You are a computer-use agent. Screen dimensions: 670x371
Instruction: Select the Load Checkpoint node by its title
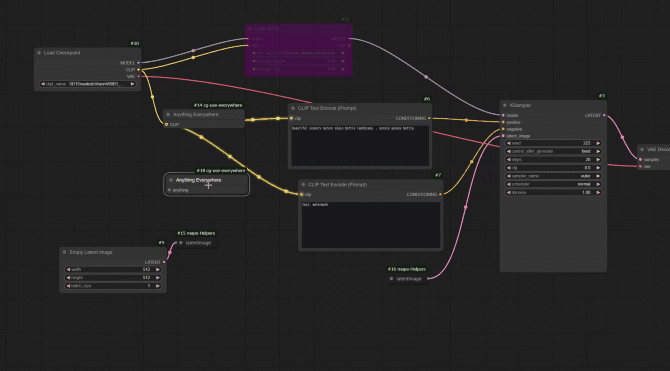62,53
